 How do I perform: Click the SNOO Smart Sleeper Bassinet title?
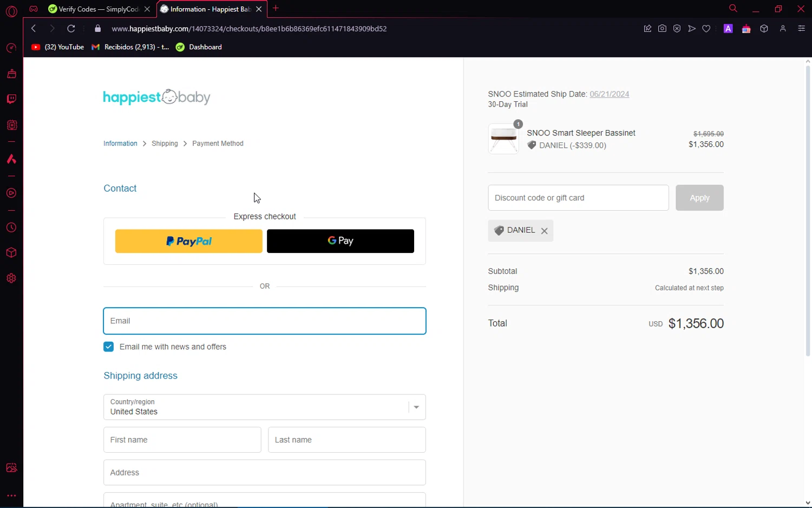pos(581,133)
